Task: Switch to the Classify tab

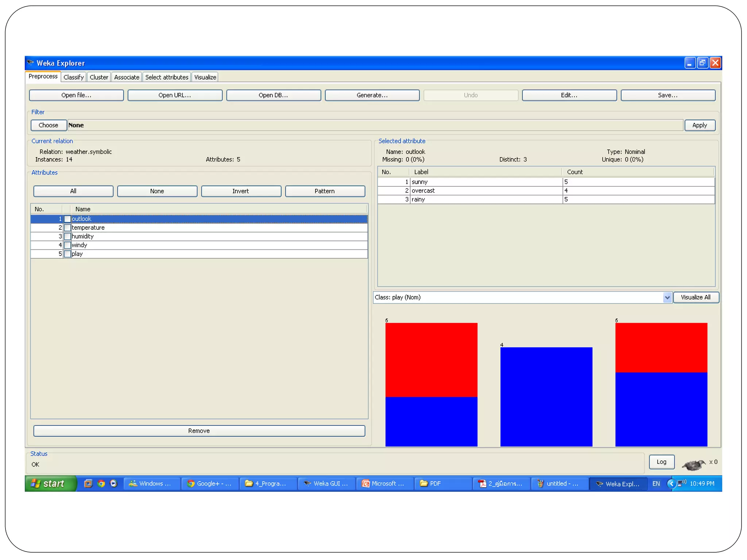Action: pyautogui.click(x=73, y=77)
